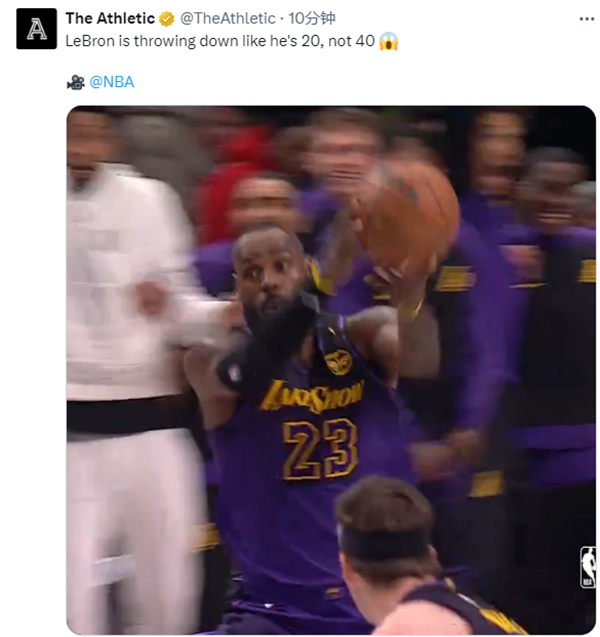Click the headband player at bottom of video
The width and height of the screenshot is (600, 637).
click(390, 560)
